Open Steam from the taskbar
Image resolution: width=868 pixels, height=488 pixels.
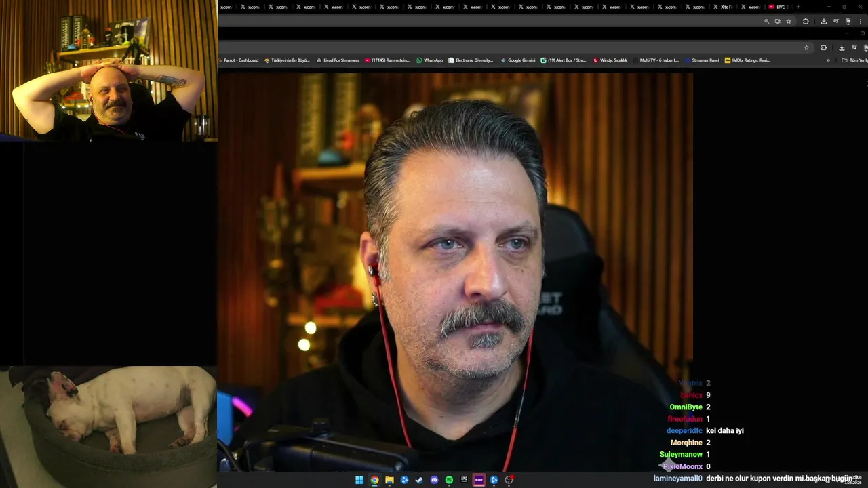point(419,480)
